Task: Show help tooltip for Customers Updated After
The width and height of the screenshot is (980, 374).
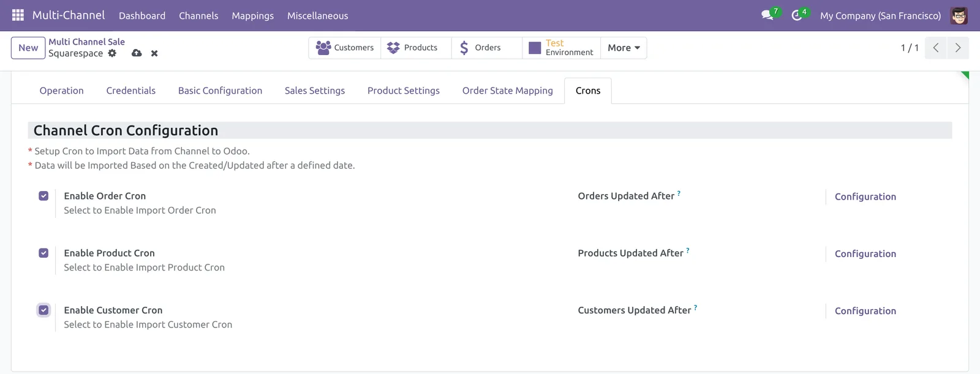Action: 695,307
